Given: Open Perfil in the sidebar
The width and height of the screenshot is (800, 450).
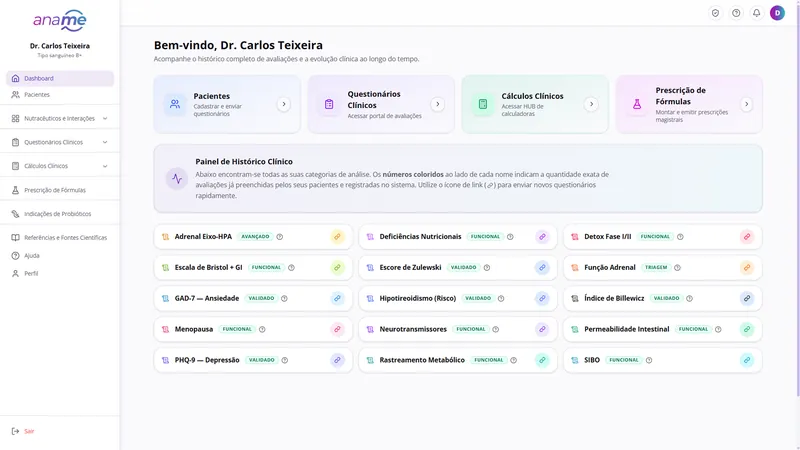Looking at the screenshot, I should 60,273.
